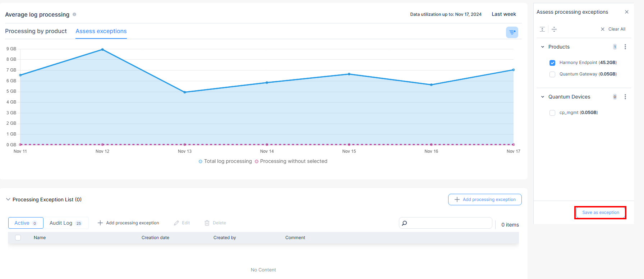Toggle the Total log processing legend marker
This screenshot has width=644, height=279.
tap(201, 161)
